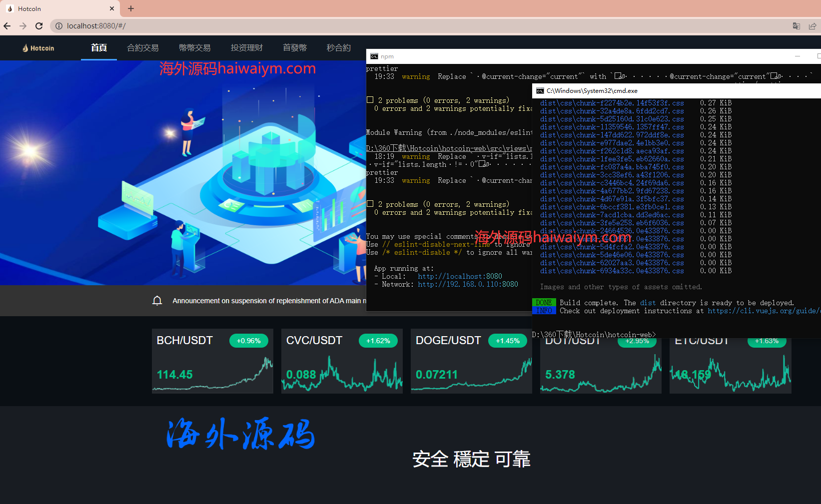The image size is (821, 504).
Task: Click the npm terminal window icon
Action: (374, 56)
